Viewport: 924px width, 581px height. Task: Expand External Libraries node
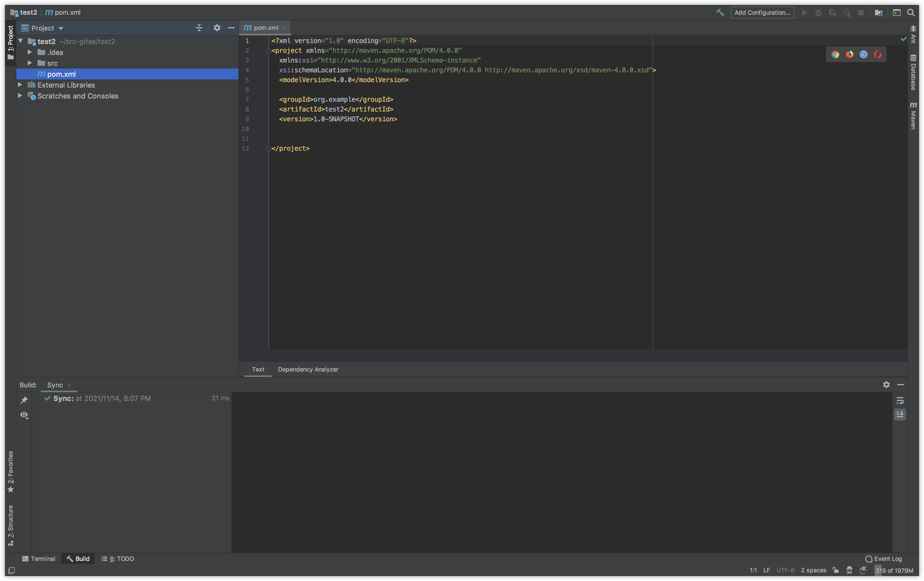pyautogui.click(x=20, y=85)
